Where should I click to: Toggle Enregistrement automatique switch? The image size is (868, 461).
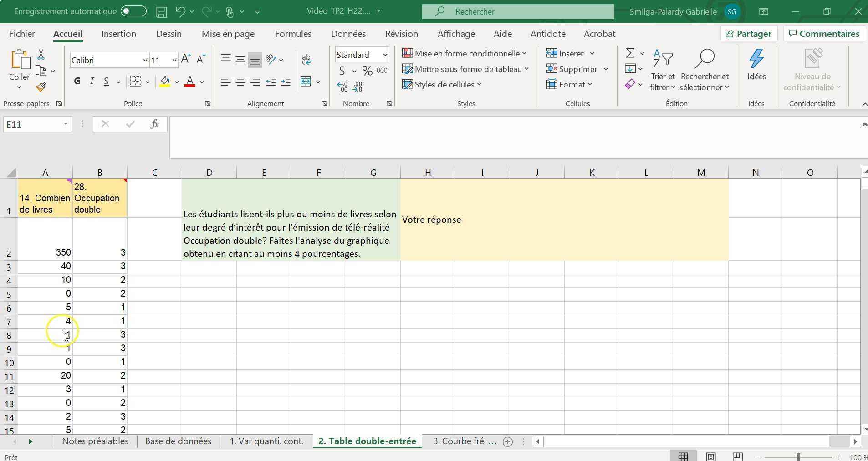pos(133,11)
